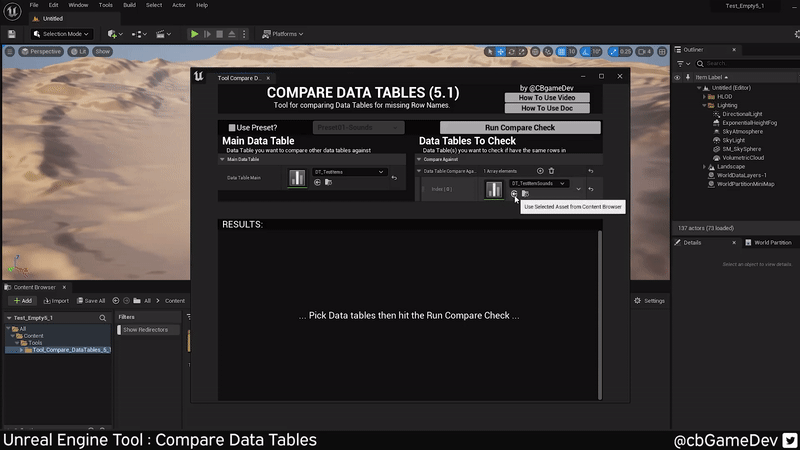Click the green Play button in toolbar
Screen dimensions: 800x450
tap(195, 34)
